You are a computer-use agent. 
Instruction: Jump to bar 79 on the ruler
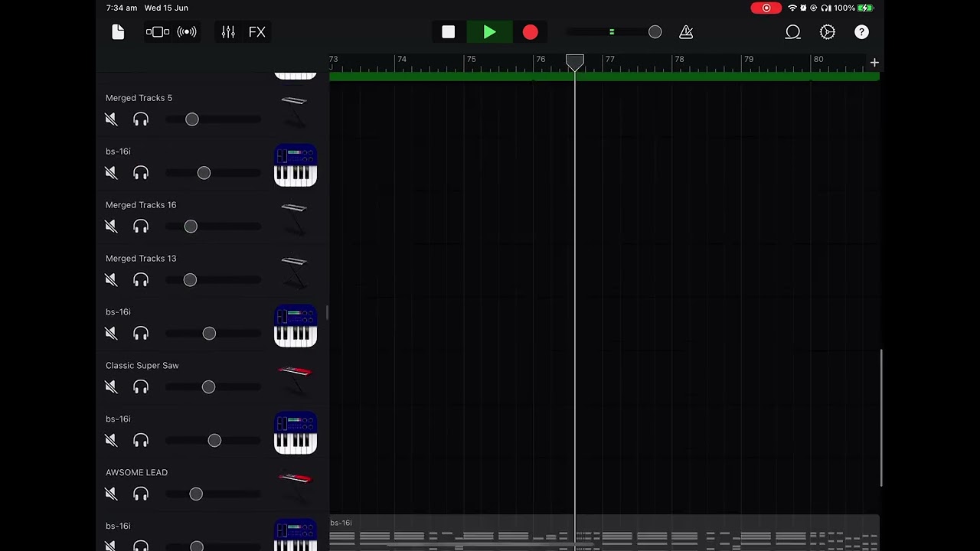click(749, 60)
